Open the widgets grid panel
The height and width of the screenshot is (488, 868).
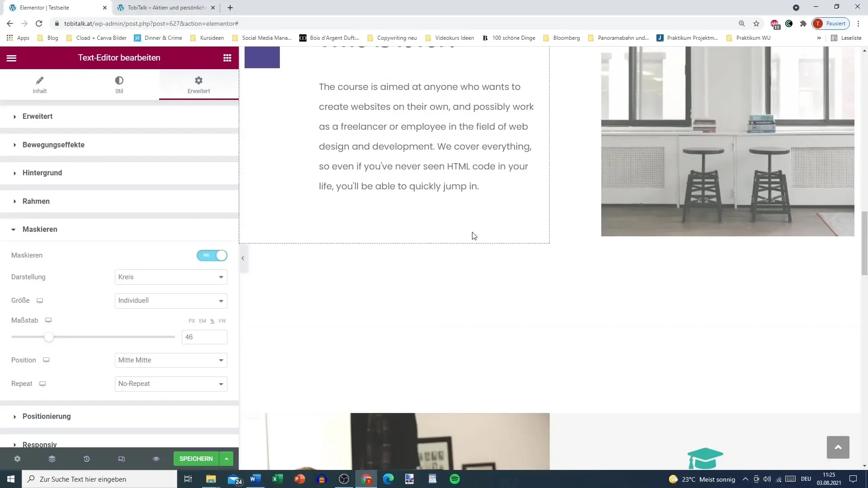[227, 58]
